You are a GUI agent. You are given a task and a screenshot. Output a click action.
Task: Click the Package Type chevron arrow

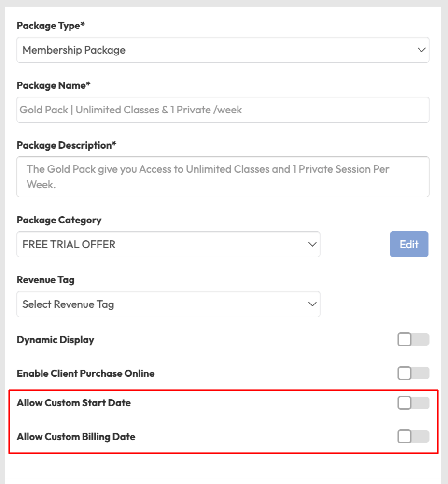click(x=421, y=50)
